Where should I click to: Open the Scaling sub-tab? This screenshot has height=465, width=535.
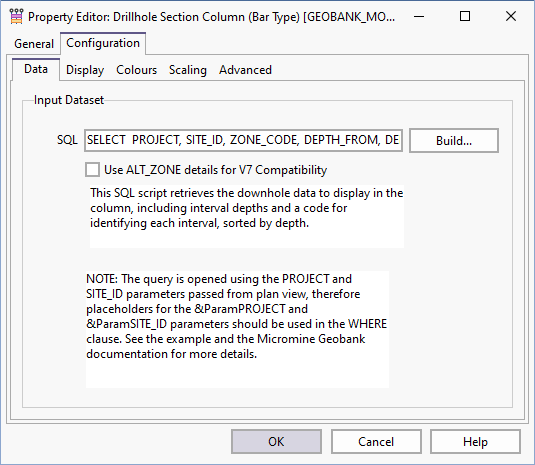pyautogui.click(x=188, y=70)
